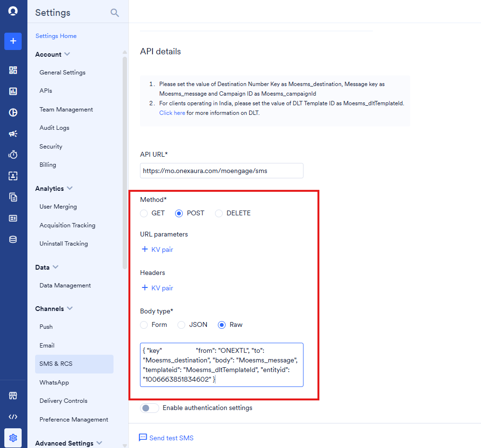The height and width of the screenshot is (448, 481).
Task: Select the GET method radio button
Action: point(144,213)
